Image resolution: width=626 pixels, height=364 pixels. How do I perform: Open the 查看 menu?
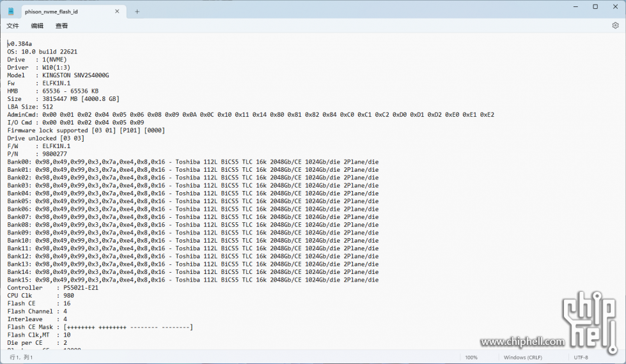[61, 26]
